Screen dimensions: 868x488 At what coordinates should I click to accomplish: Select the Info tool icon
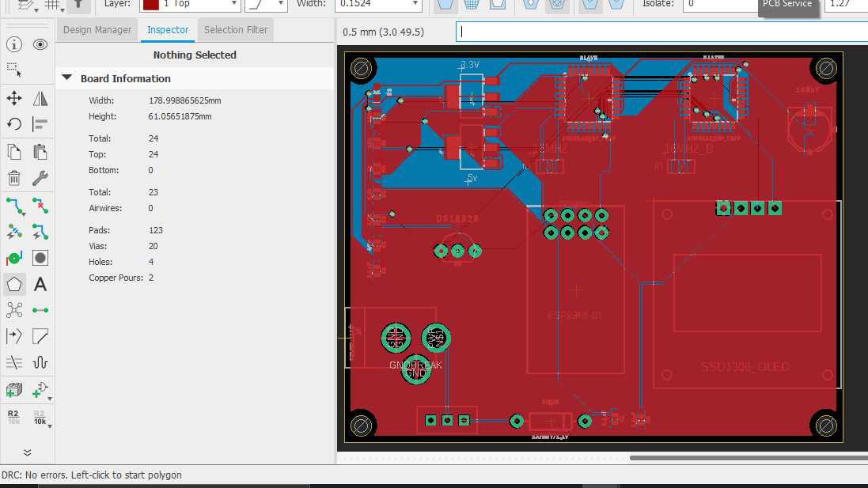tap(14, 44)
